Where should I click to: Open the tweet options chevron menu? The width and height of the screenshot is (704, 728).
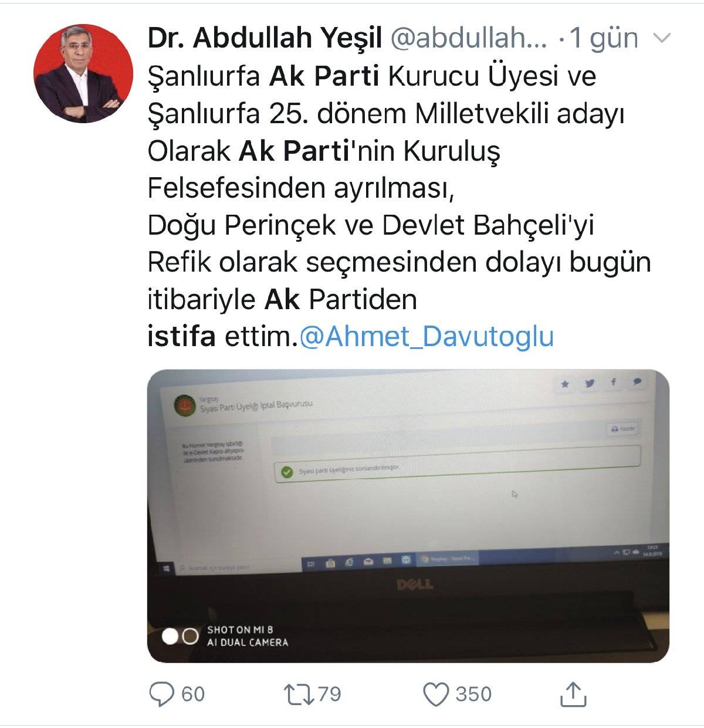662,39
